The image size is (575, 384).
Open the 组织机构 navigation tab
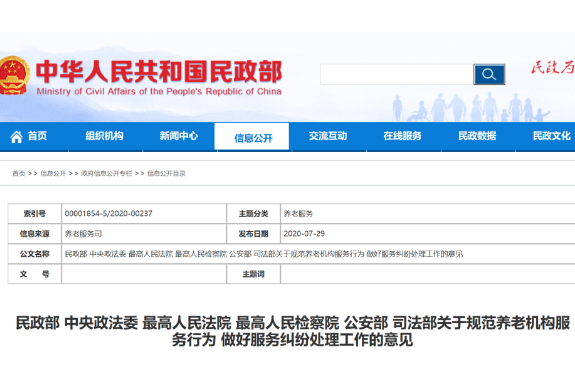click(104, 136)
